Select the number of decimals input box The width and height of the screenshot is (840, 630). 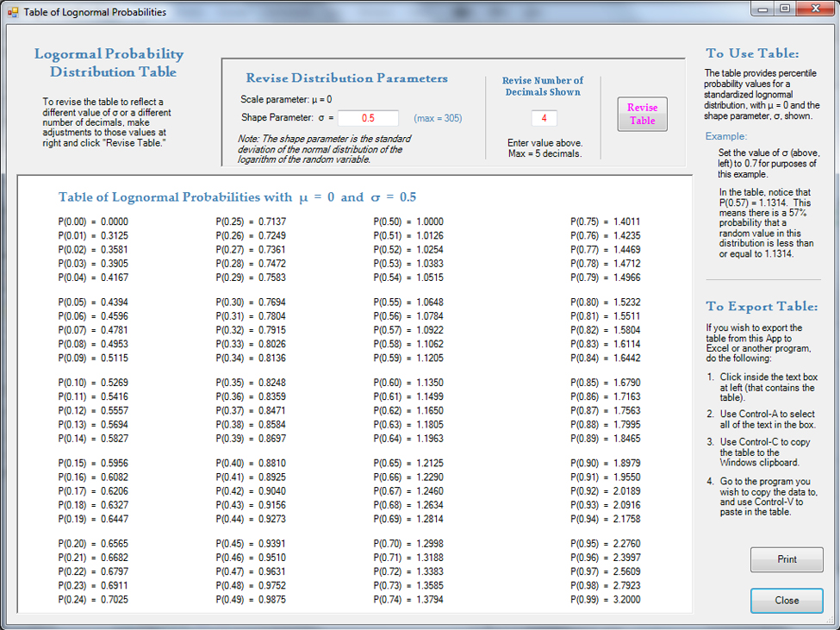point(544,118)
